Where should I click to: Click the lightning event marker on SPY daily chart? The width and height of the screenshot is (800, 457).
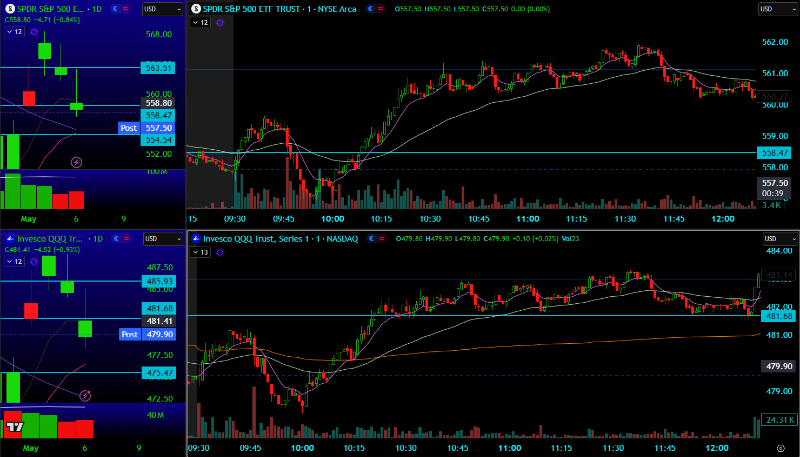pos(77,163)
